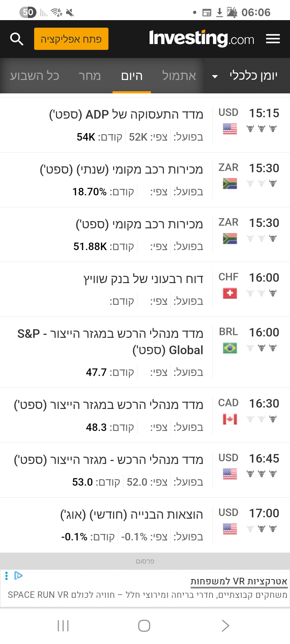Tap the Brazil flag icon
Screen dimensions: 290x644
(230, 348)
